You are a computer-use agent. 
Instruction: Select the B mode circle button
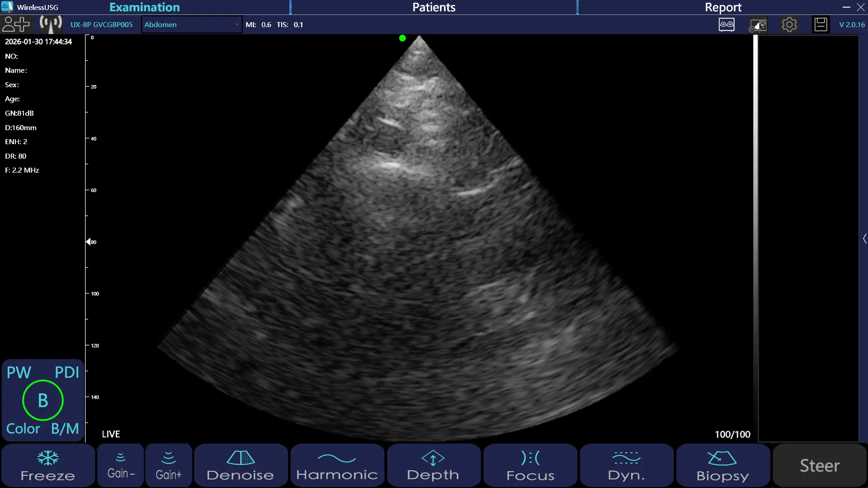tap(43, 400)
